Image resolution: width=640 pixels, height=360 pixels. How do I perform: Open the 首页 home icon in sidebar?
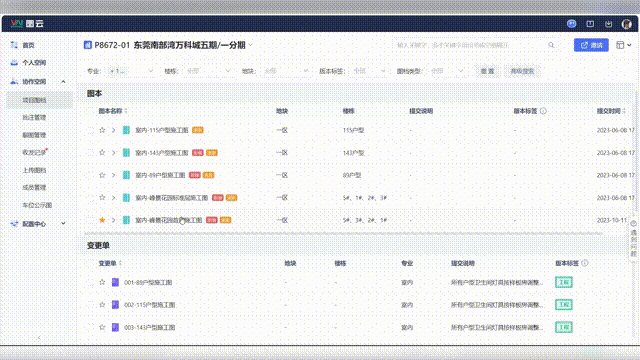(x=14, y=45)
